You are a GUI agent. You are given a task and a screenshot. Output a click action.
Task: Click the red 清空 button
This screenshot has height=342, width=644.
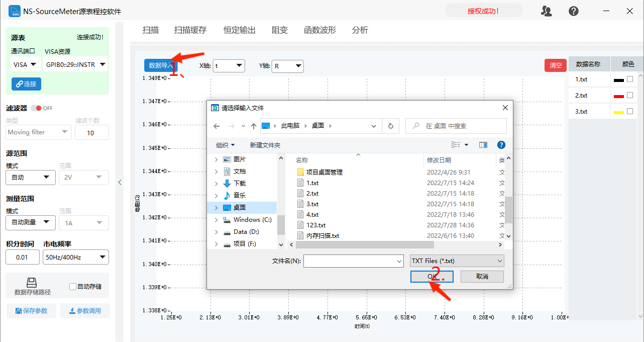556,65
